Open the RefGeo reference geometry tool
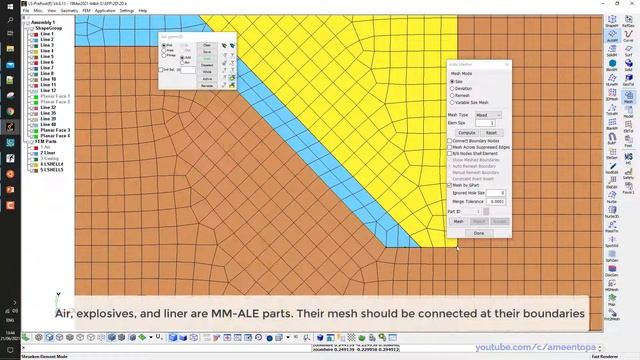 click(629, 21)
